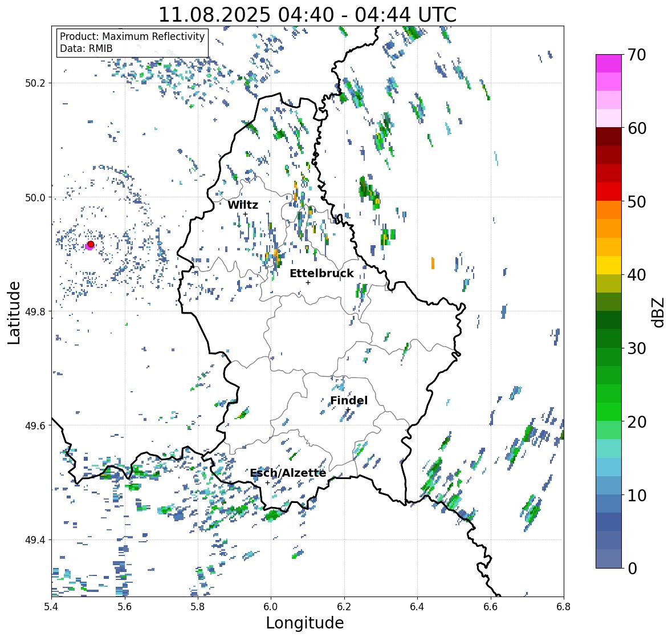Click the Longitude axis label
Viewport: 672px width, 637px height.
(305, 623)
